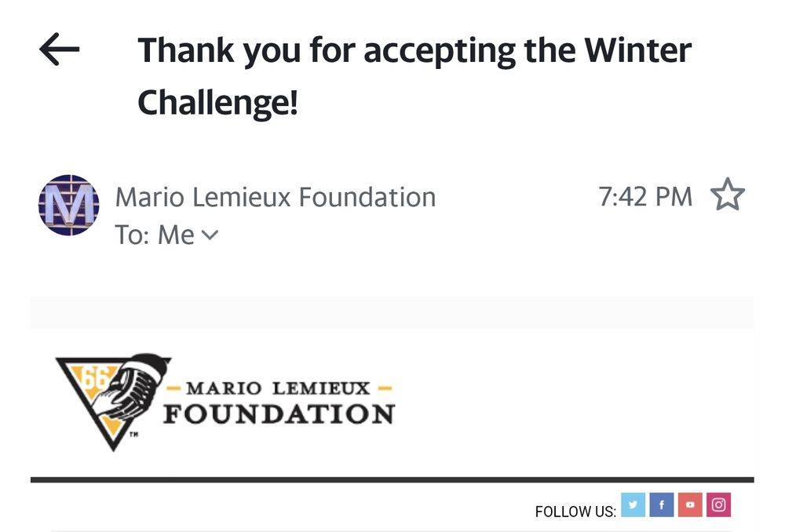Tap the sender's 'M' avatar picture
The image size is (785, 532).
click(x=68, y=206)
